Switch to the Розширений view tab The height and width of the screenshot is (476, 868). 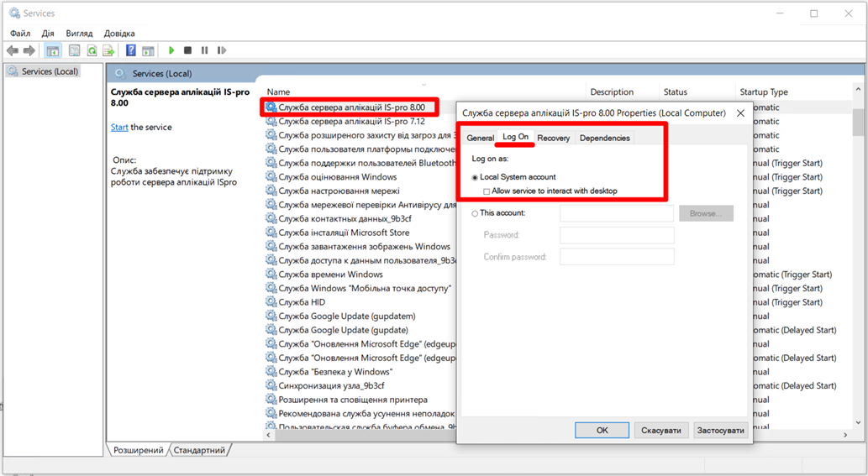tap(139, 450)
